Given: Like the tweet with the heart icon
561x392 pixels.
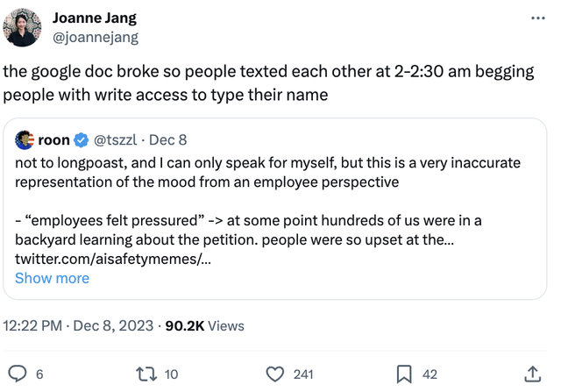Looking at the screenshot, I should click(275, 374).
